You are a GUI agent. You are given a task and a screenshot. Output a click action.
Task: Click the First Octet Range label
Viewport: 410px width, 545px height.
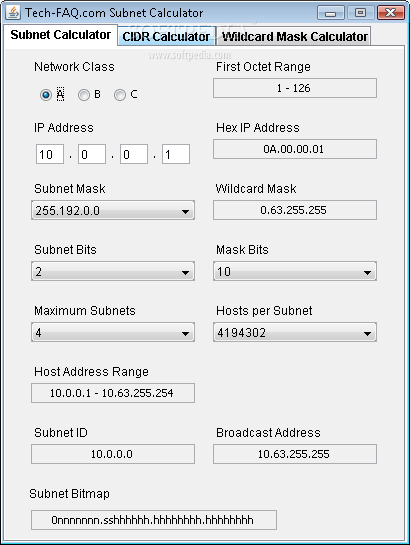tap(263, 67)
